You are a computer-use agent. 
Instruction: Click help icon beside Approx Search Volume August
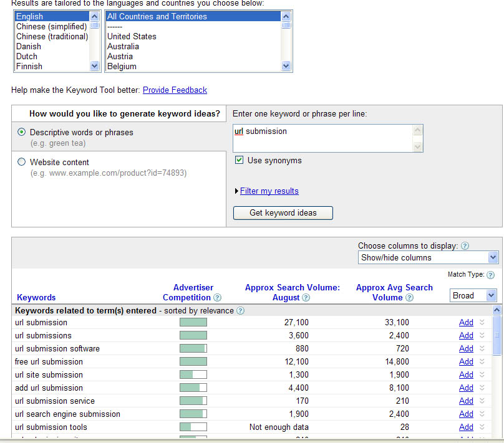click(x=306, y=298)
